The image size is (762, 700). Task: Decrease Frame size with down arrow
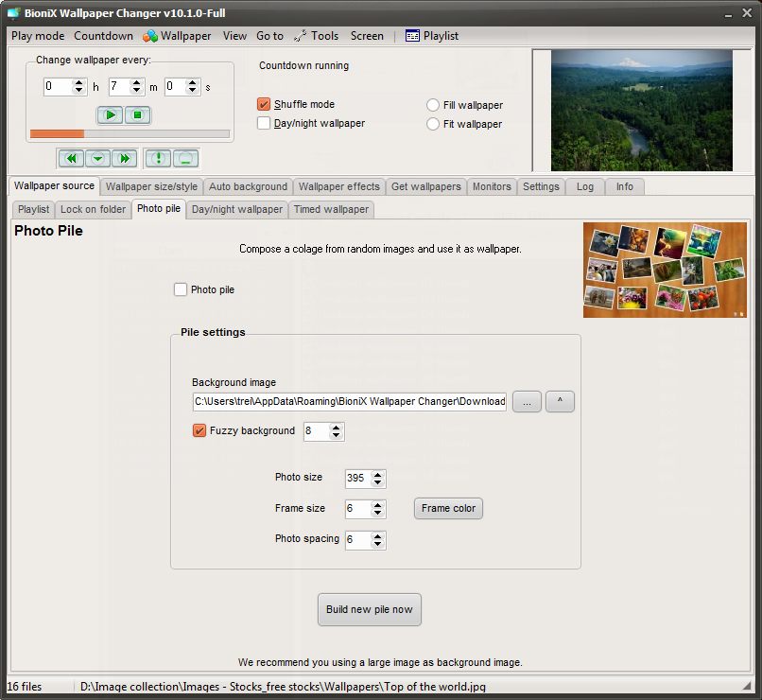pos(377,513)
